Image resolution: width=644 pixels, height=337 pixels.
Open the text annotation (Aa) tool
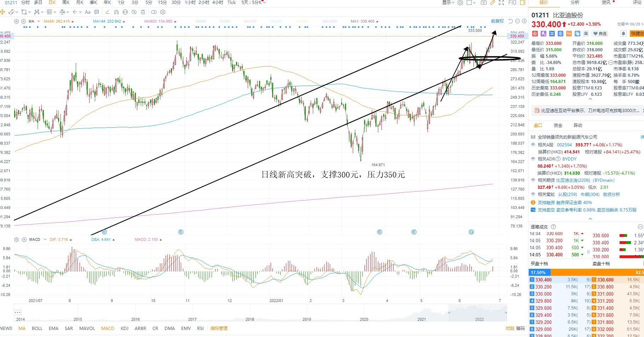(88, 12)
